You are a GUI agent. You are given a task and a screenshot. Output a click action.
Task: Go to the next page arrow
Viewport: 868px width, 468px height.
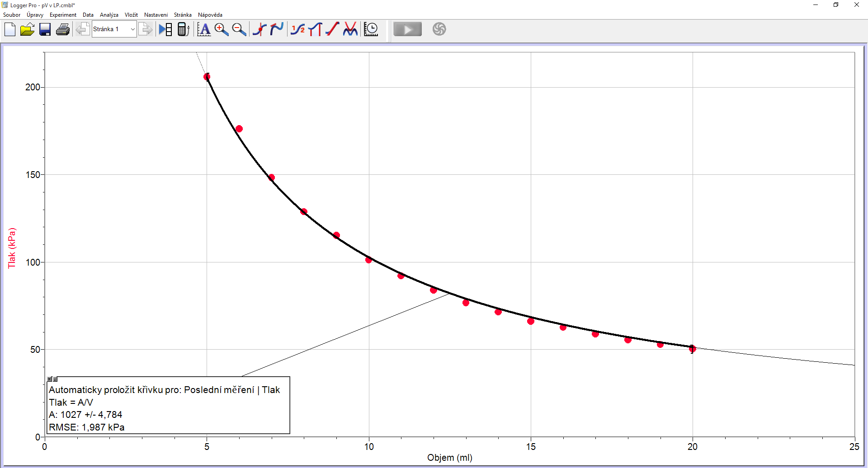coord(146,29)
